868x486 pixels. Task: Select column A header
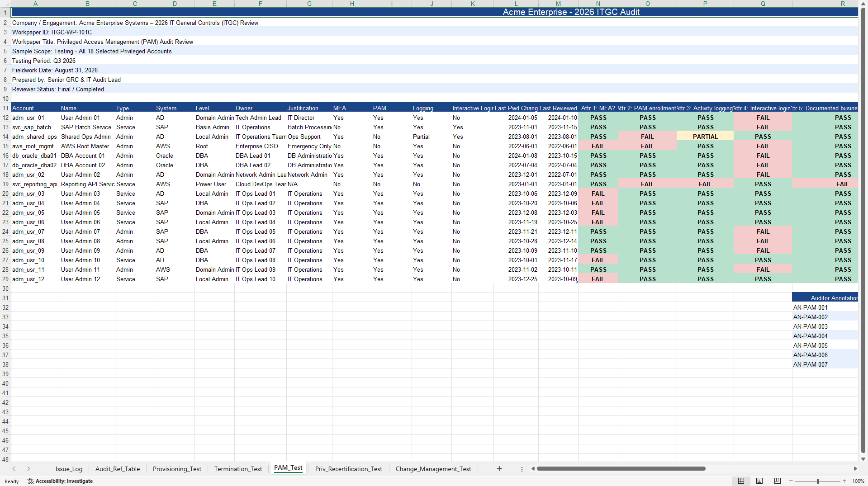coord(35,4)
